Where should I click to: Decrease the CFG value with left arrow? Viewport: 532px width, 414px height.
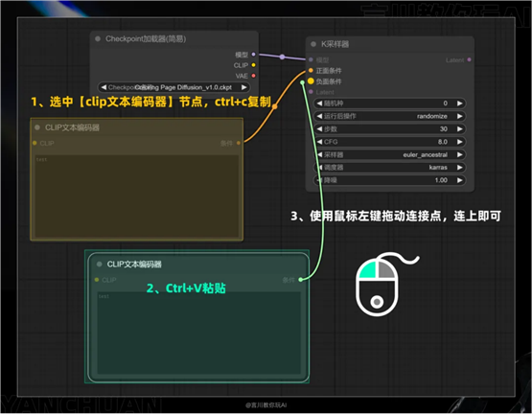pyautogui.click(x=319, y=142)
